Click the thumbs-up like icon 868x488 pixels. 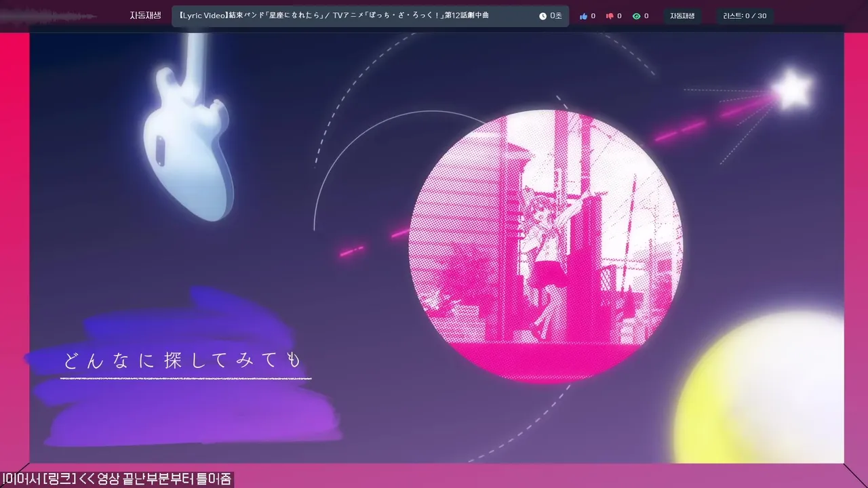[583, 16]
